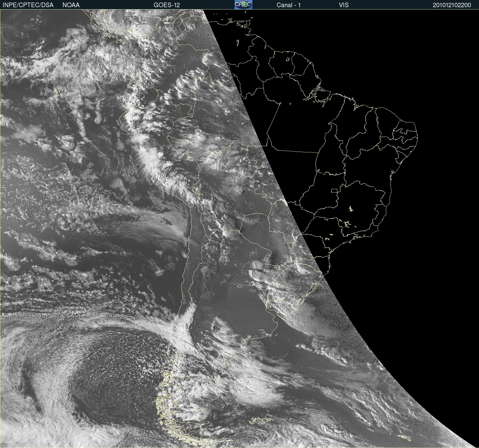479x448 pixels.
Task: Click the 201012102200 timestamp
Action: click(x=452, y=5)
